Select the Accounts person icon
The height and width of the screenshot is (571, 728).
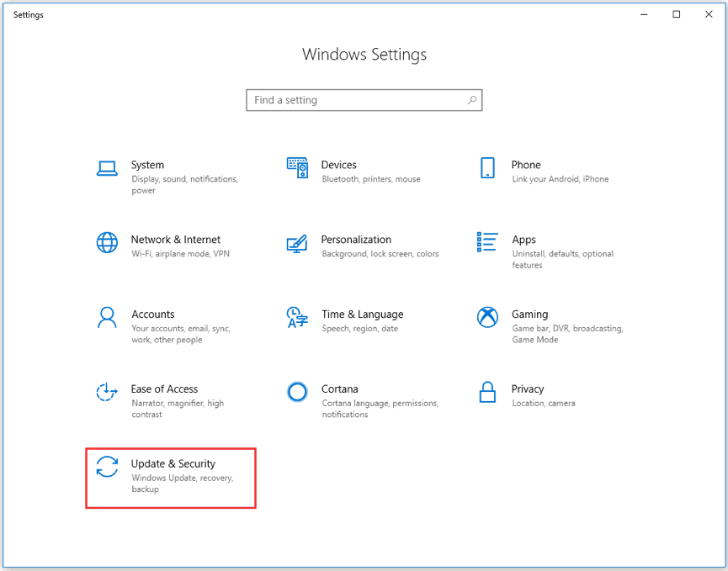tap(107, 317)
